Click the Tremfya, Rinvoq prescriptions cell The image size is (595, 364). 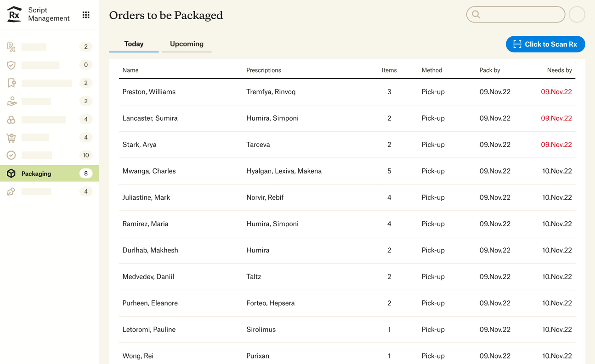[271, 92]
